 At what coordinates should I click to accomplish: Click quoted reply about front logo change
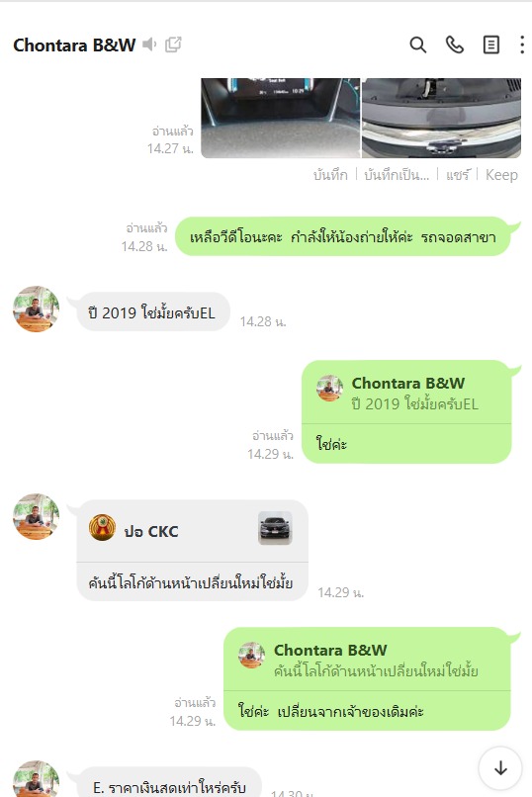tap(367, 660)
